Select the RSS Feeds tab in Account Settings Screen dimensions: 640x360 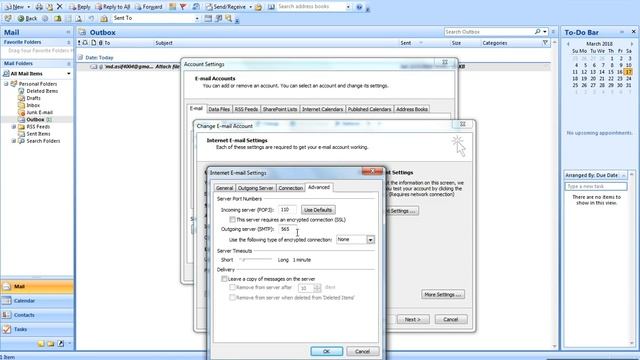pos(246,109)
